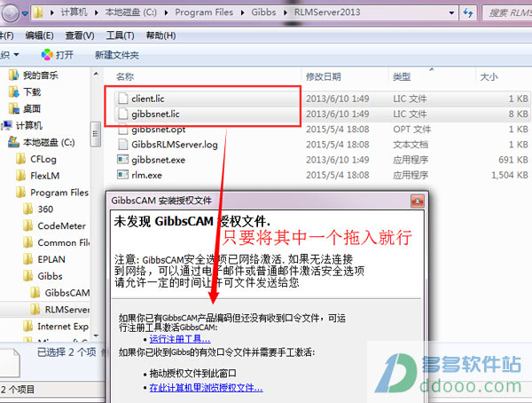Image resolution: width=532 pixels, height=403 pixels.
Task: Click the gibbsnet.lic file icon
Action: coord(122,114)
